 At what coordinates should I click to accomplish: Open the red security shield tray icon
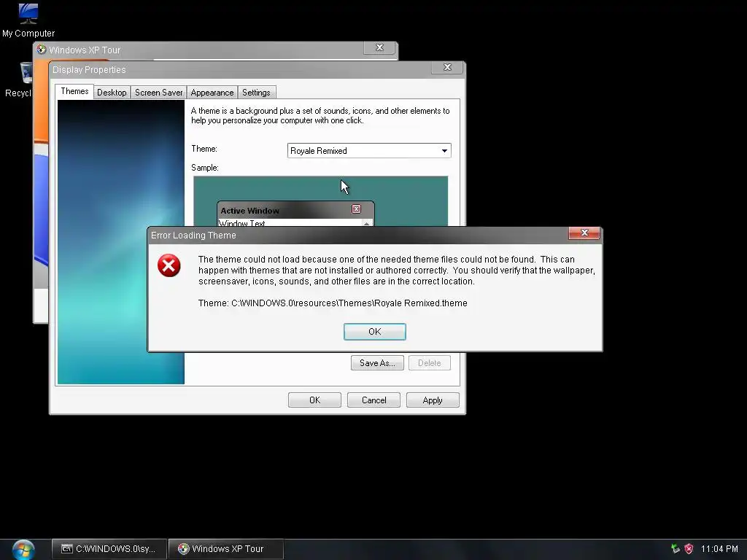689,548
